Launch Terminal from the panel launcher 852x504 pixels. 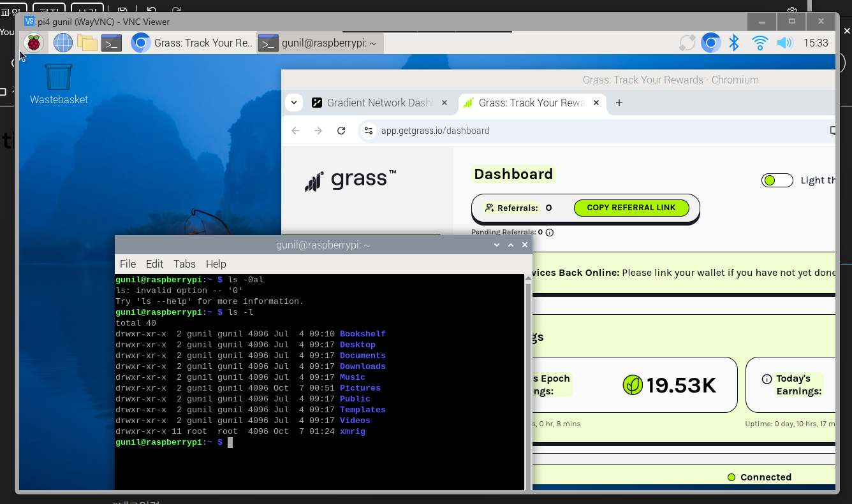click(112, 43)
